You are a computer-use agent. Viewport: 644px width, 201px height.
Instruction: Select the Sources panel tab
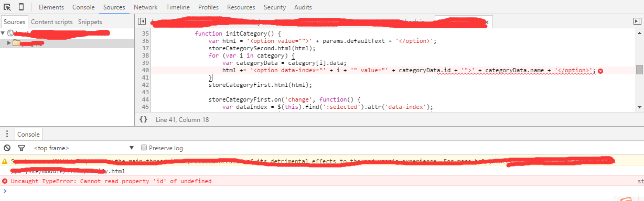114,7
